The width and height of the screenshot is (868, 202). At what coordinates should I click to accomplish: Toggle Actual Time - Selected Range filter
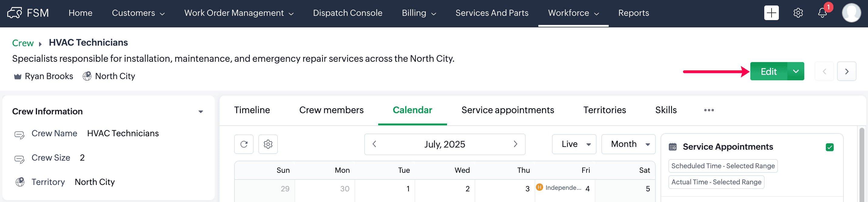coord(716,182)
